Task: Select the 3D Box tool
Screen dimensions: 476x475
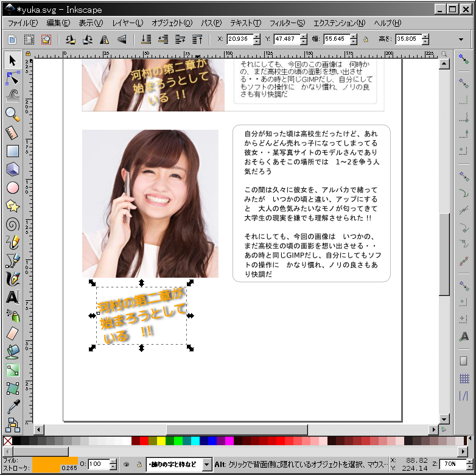Action: 12,169
